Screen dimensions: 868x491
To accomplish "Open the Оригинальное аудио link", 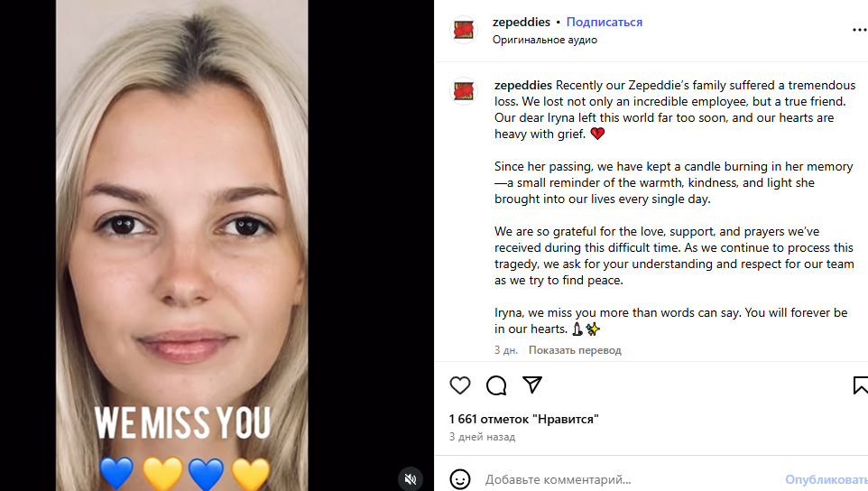I will click(x=545, y=40).
